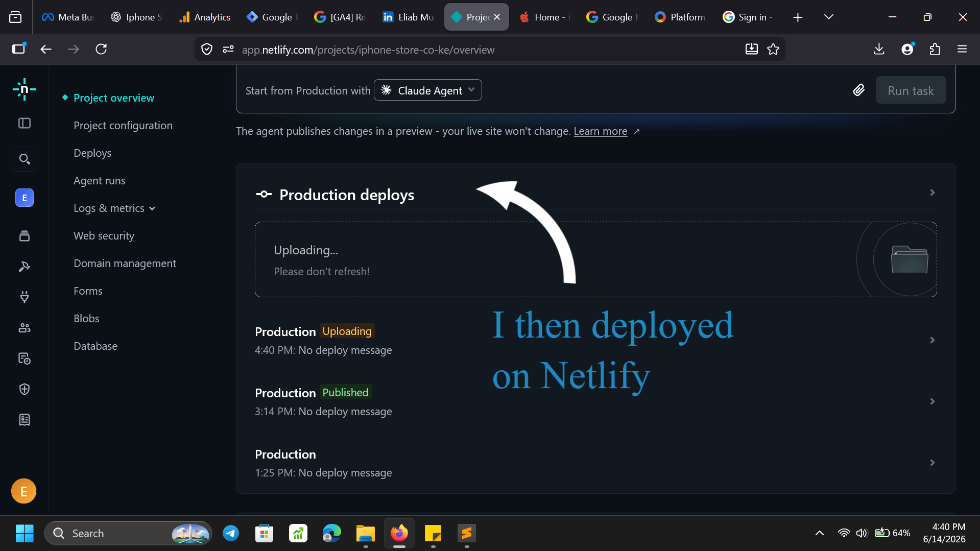Open Microsoft Store from the taskbar
This screenshot has height=551, width=980.
(x=265, y=534)
